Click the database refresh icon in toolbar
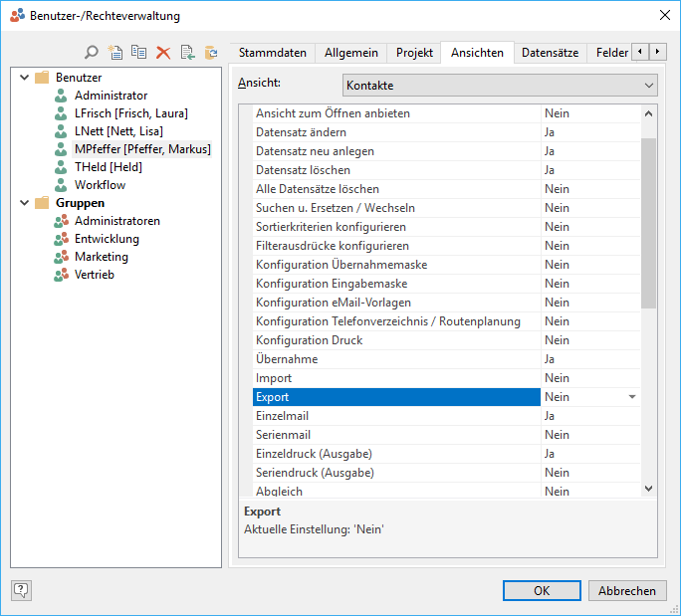The height and width of the screenshot is (616, 681). click(211, 53)
